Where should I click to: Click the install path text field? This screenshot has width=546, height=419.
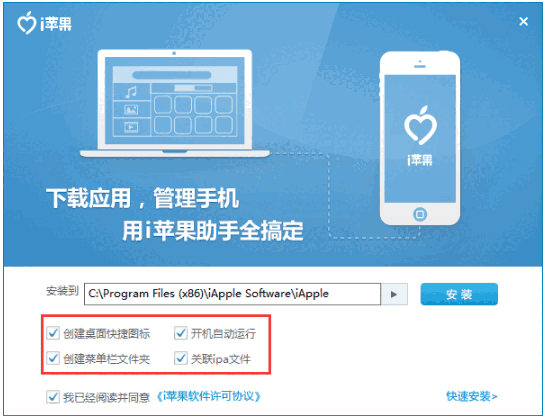(232, 294)
